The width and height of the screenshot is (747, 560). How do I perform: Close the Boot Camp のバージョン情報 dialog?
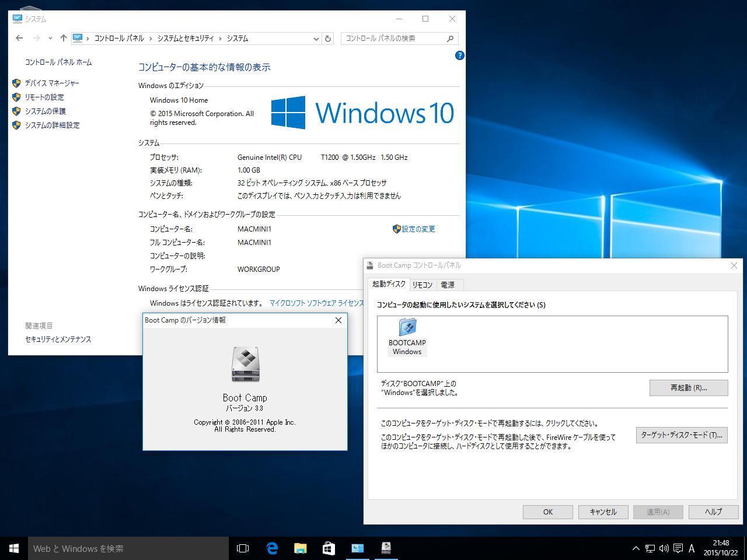(338, 320)
